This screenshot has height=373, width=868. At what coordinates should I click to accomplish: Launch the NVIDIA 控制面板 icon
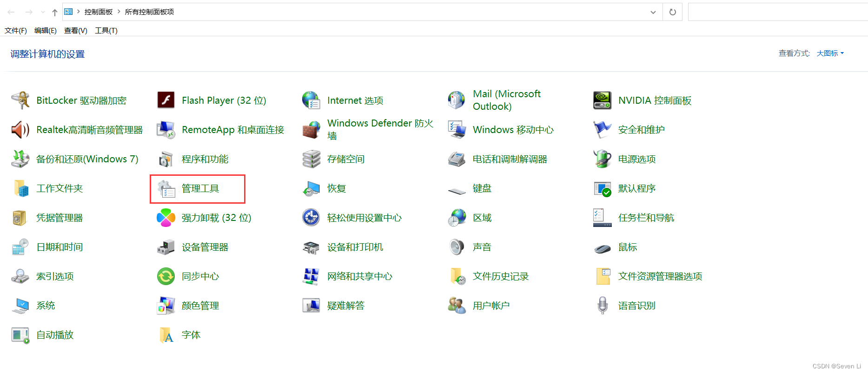point(603,100)
